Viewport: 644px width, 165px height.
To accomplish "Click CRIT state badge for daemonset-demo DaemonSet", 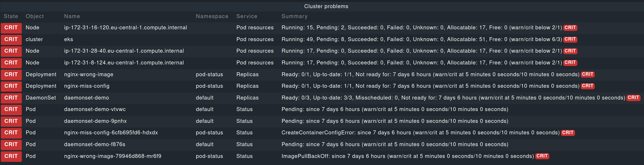I will coord(11,98).
